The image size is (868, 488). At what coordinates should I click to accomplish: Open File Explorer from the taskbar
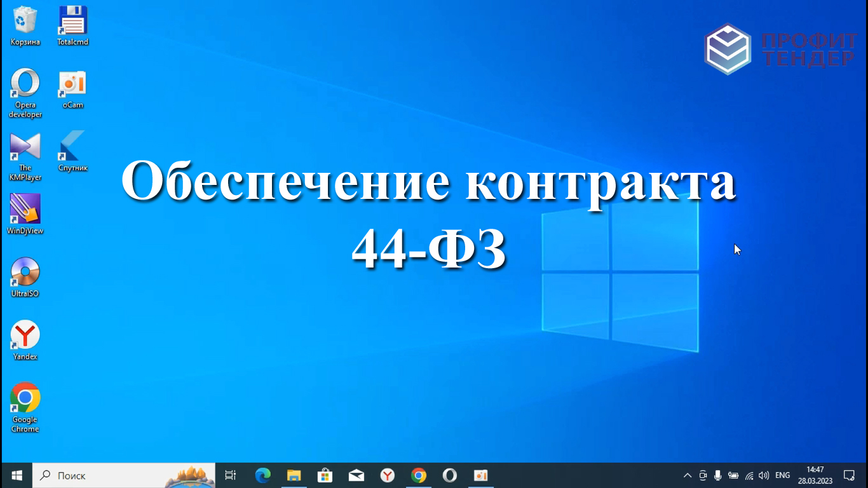click(x=294, y=475)
